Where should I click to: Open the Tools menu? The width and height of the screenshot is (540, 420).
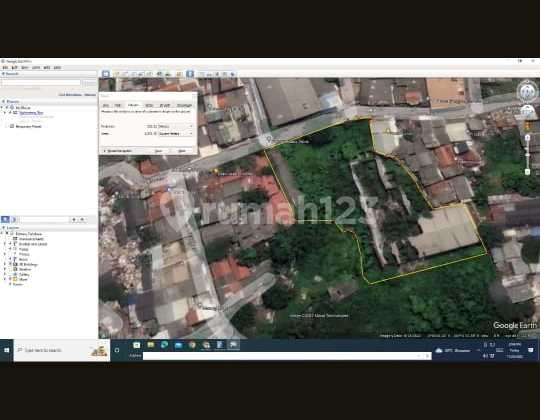tap(36, 67)
